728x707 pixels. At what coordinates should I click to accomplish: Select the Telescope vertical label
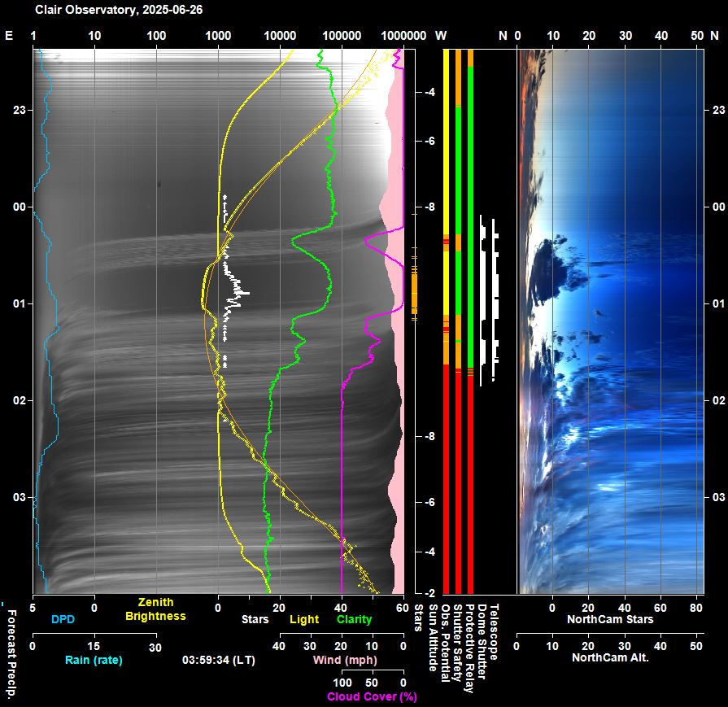point(494,631)
